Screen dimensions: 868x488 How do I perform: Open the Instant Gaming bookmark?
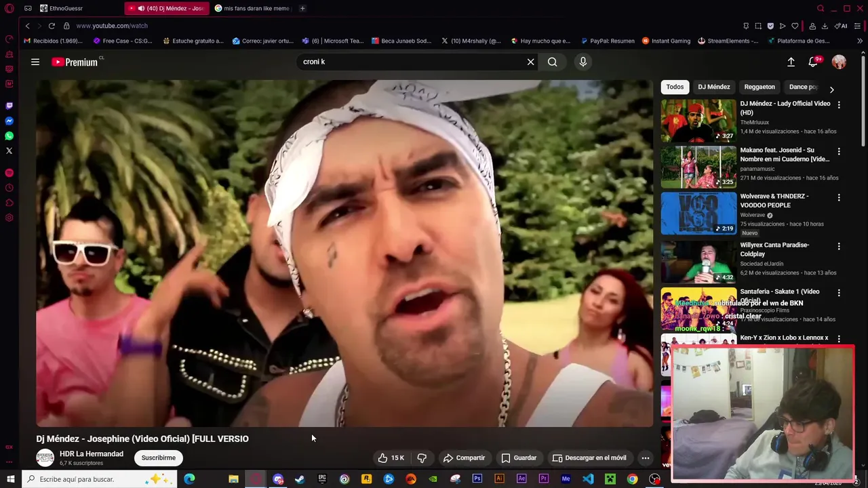point(667,41)
